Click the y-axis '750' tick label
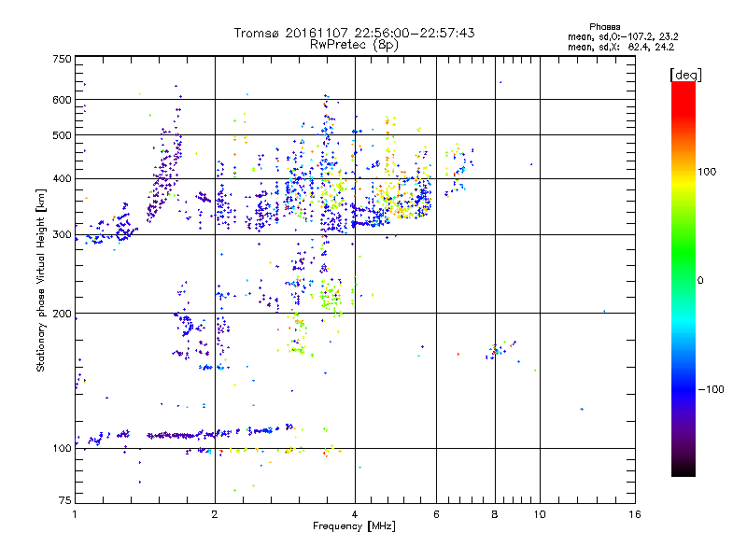This screenshot has width=747, height=560. point(62,59)
